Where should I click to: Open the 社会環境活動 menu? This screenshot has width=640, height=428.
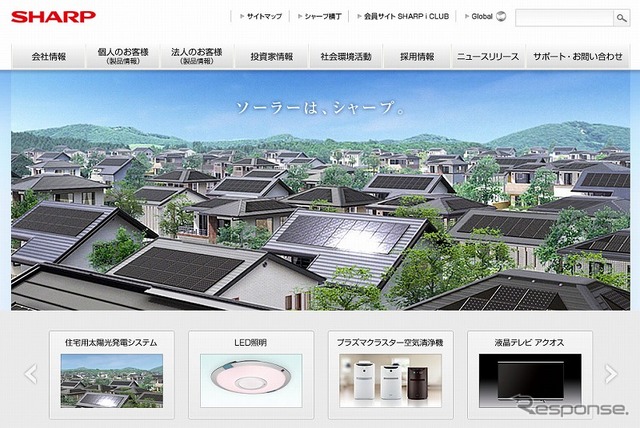(x=346, y=56)
